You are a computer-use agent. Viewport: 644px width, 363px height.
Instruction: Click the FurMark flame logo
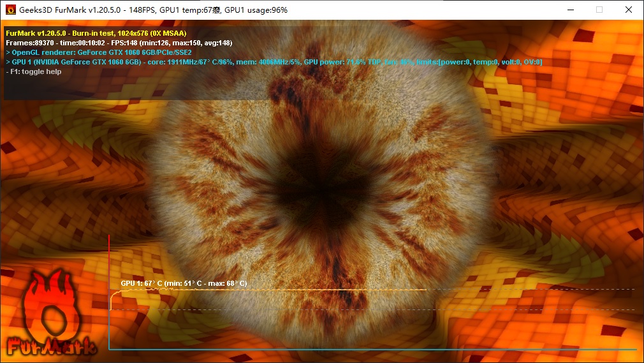(x=52, y=313)
